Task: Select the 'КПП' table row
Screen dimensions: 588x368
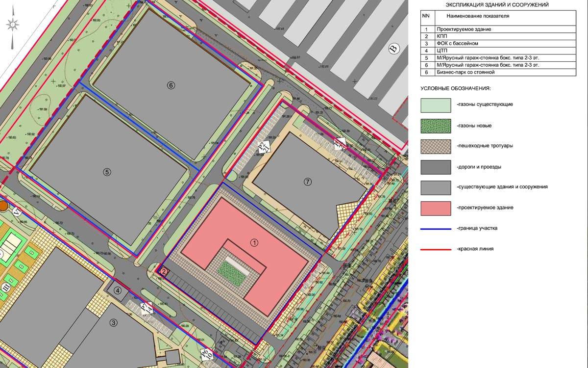Action: coord(498,36)
